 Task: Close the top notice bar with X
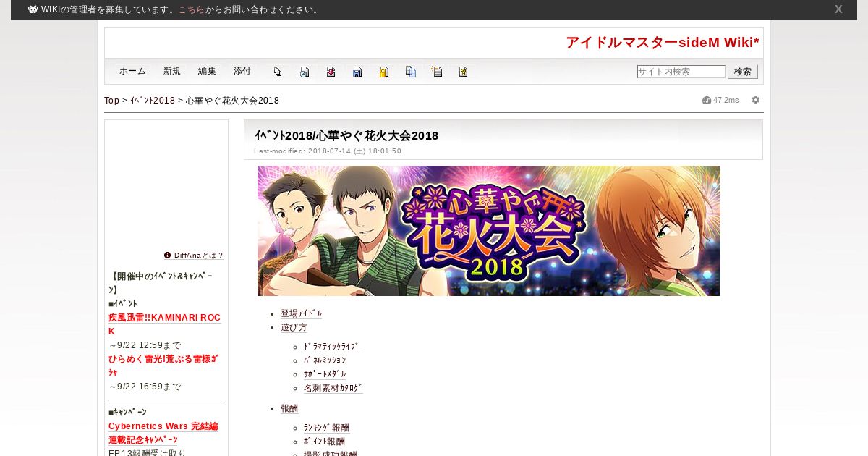point(838,9)
